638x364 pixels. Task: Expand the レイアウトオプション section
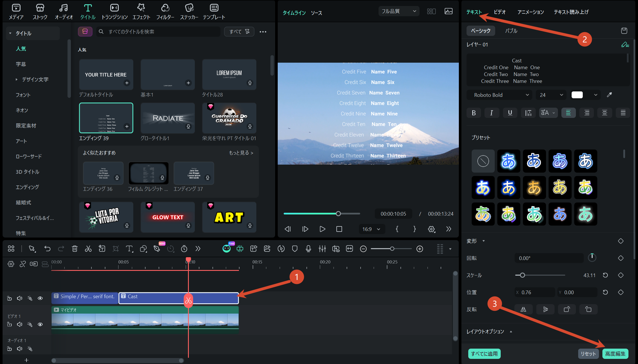(x=511, y=332)
